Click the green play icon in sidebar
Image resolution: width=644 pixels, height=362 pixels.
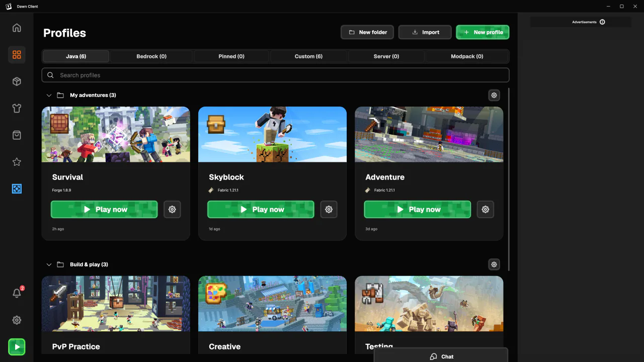coord(17,347)
